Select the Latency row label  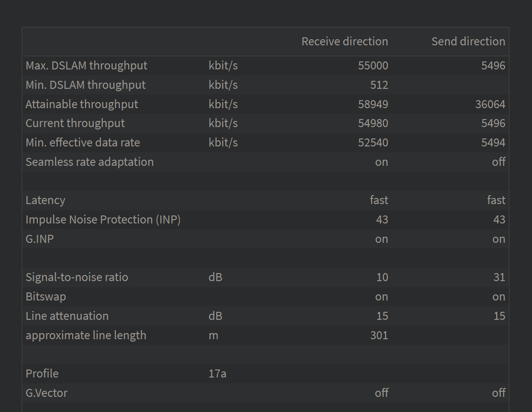(x=45, y=200)
